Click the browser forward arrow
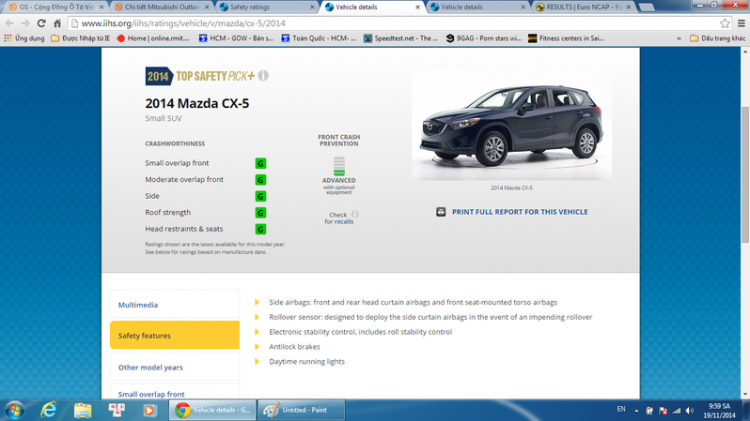Screen dimensions: 750x421 click(x=25, y=23)
